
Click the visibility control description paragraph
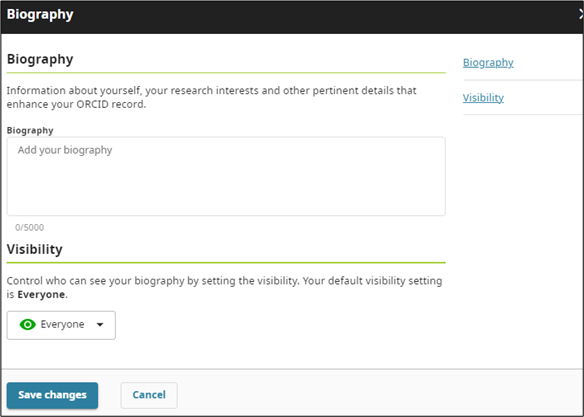click(x=224, y=287)
